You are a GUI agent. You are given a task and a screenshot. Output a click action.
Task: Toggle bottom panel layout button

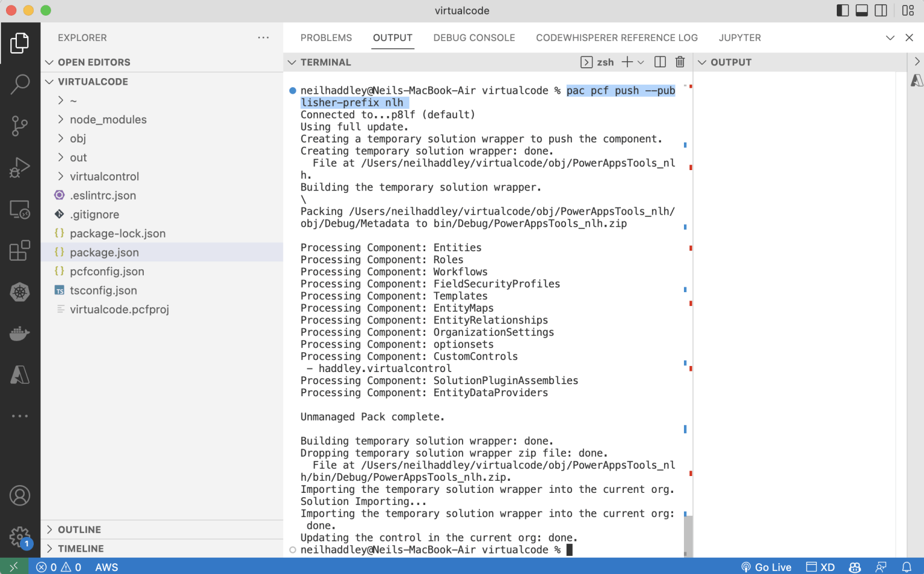(862, 10)
